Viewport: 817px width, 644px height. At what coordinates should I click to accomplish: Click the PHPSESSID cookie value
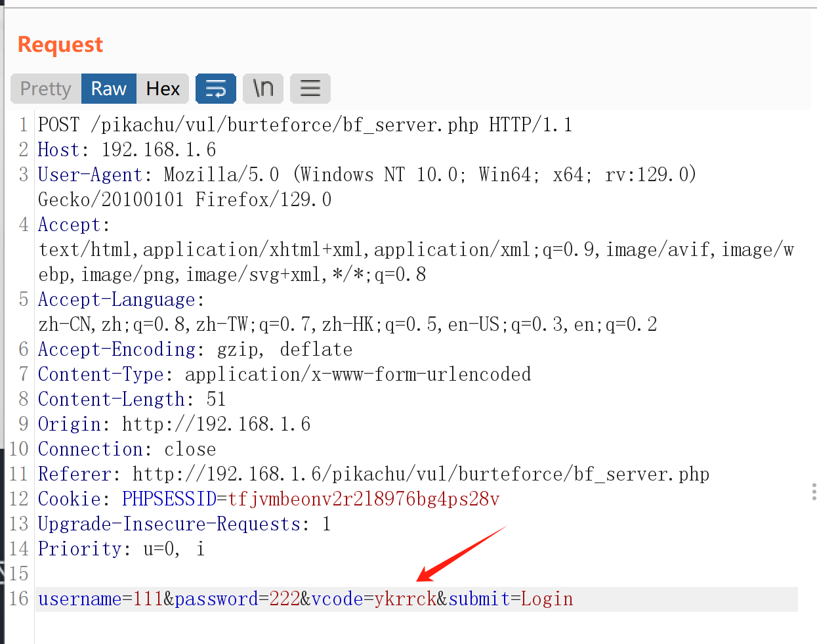coord(364,499)
